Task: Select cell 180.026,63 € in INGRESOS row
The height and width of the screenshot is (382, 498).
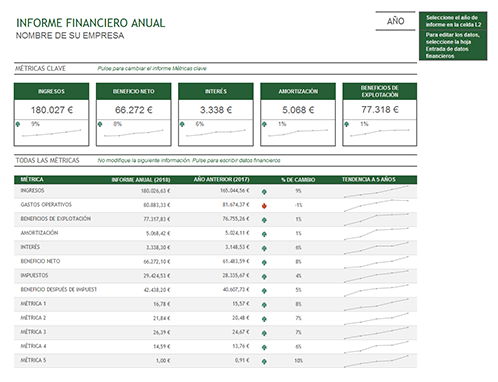Action: pos(156,191)
